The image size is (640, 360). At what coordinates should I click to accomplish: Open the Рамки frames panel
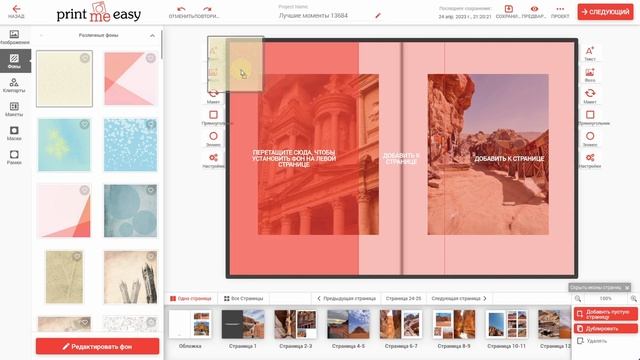tap(14, 157)
